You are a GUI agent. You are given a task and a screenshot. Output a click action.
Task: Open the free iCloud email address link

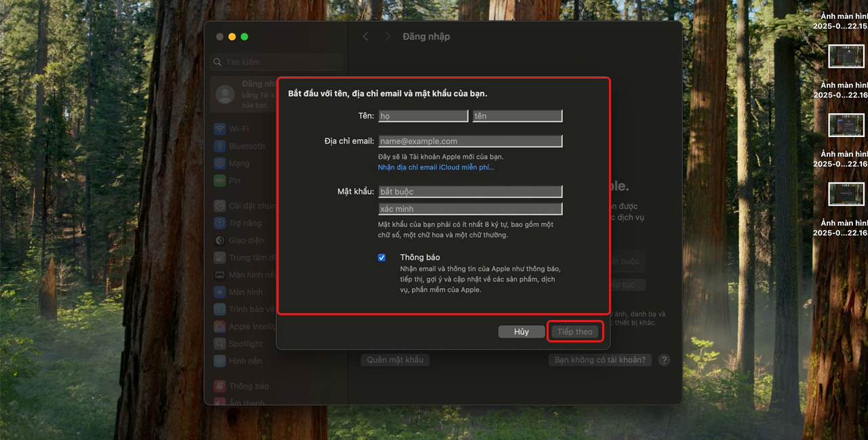pos(436,167)
